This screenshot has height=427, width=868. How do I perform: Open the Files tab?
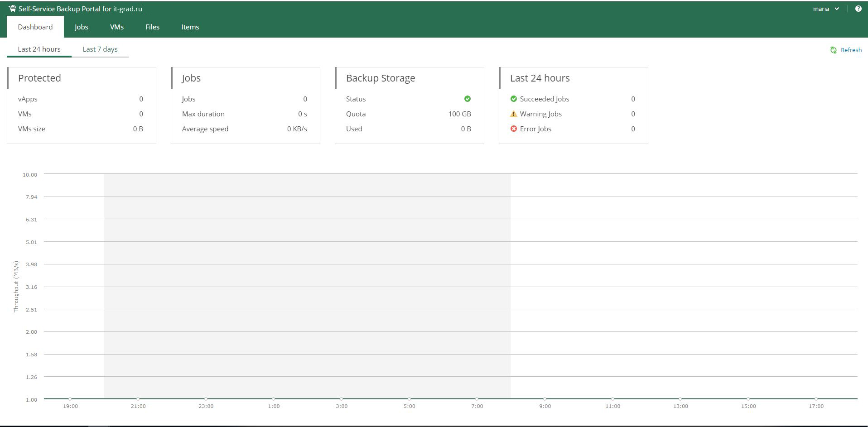(152, 27)
